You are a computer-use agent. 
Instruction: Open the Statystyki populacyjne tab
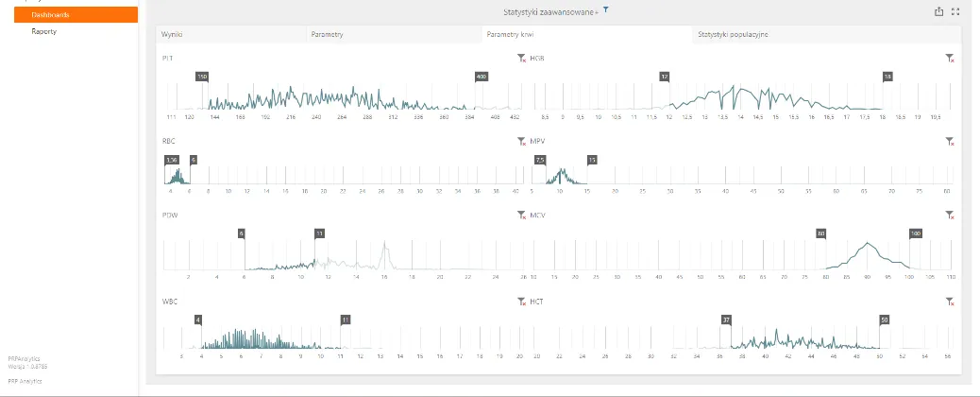(826, 34)
